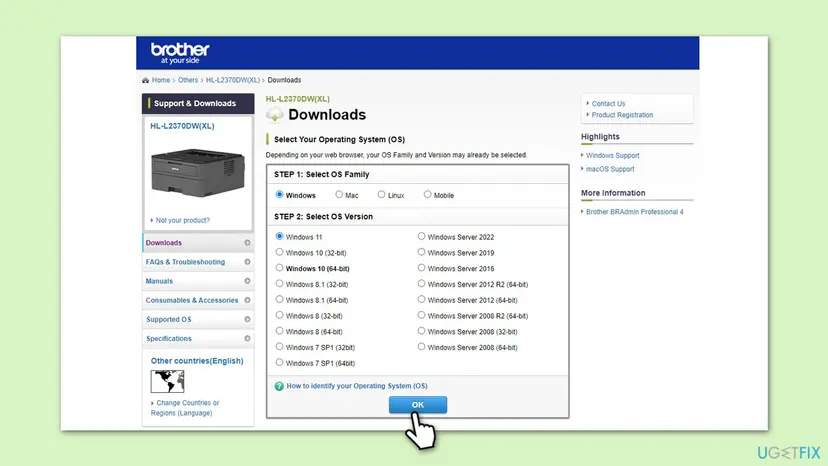Choose Windows 10 (32-bit) option
The width and height of the screenshot is (828, 466).
click(279, 252)
